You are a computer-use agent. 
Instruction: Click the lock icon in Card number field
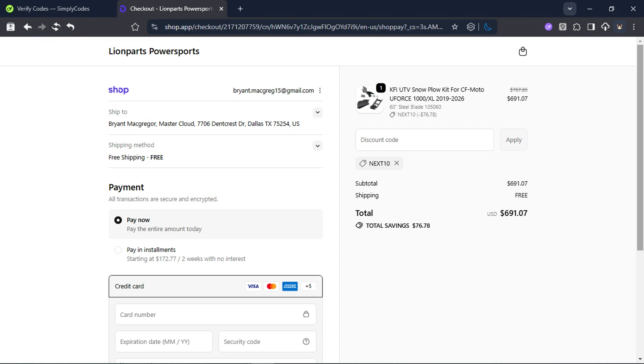[306, 314]
